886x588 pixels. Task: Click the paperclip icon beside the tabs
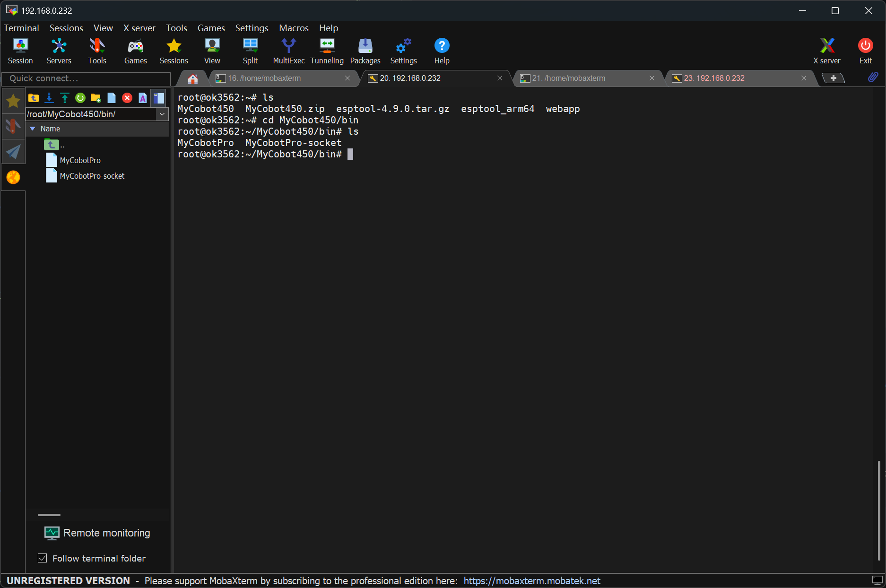[873, 78]
